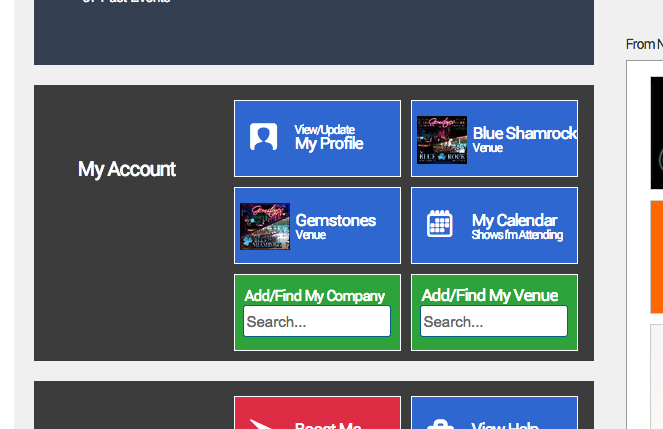Viewport: 663px width, 429px height.
Task: Click the My Calendar calendar icon
Action: tap(440, 224)
